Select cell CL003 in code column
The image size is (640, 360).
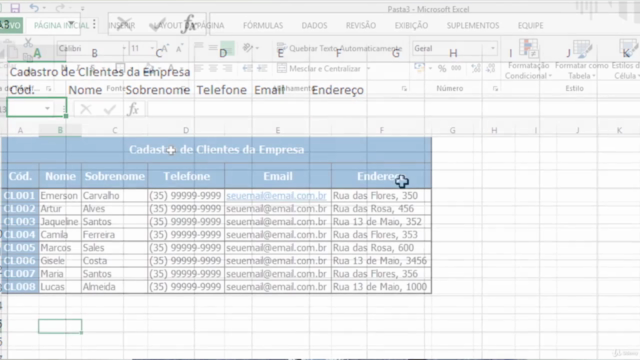[20, 222]
